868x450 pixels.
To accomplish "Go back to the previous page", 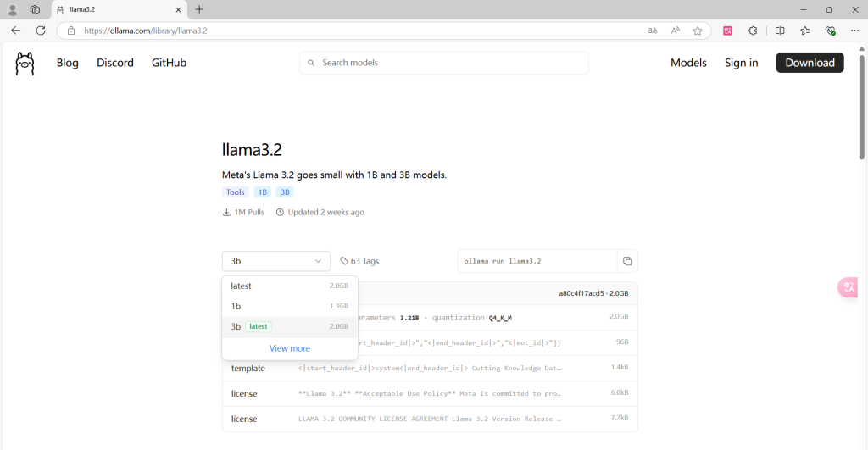I will (15, 31).
